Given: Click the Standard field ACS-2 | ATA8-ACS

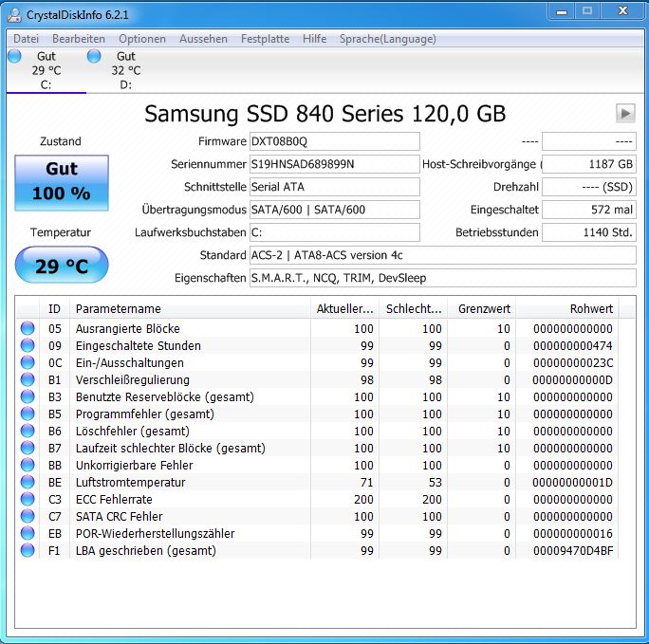Looking at the screenshot, I should (x=442, y=255).
